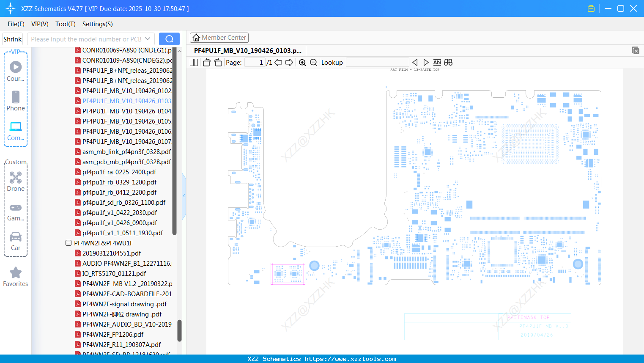Select the Car category
This screenshot has height=363, width=644.
click(16, 241)
